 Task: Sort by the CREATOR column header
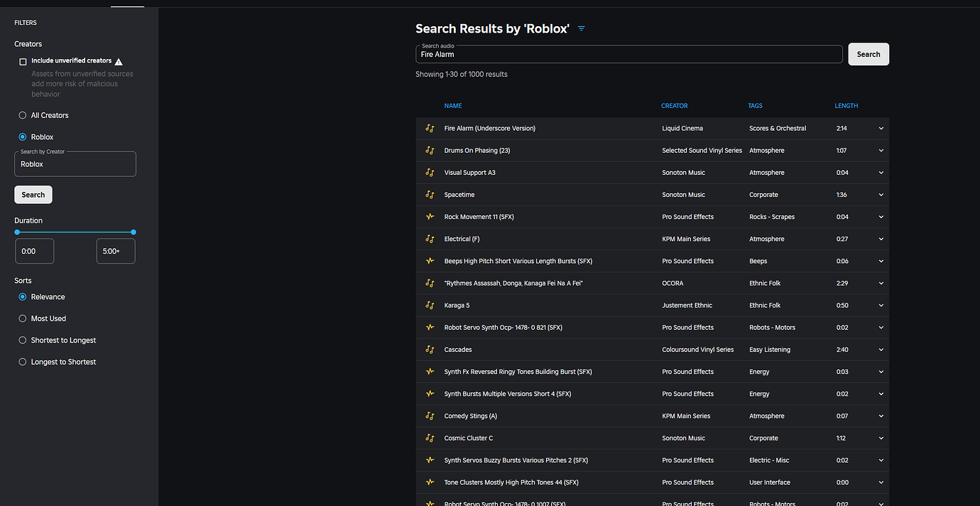click(674, 105)
